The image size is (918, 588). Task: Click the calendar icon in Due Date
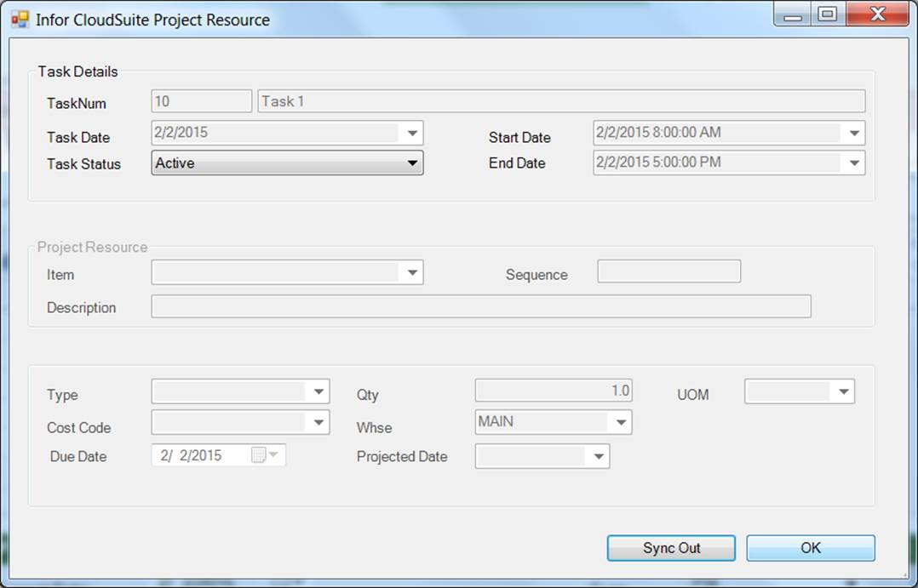pyautogui.click(x=259, y=456)
